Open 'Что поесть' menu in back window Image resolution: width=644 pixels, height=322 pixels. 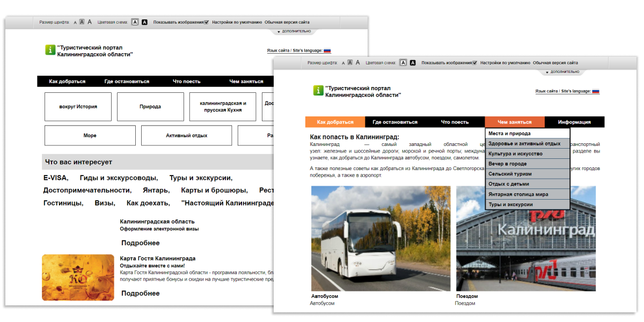click(187, 82)
